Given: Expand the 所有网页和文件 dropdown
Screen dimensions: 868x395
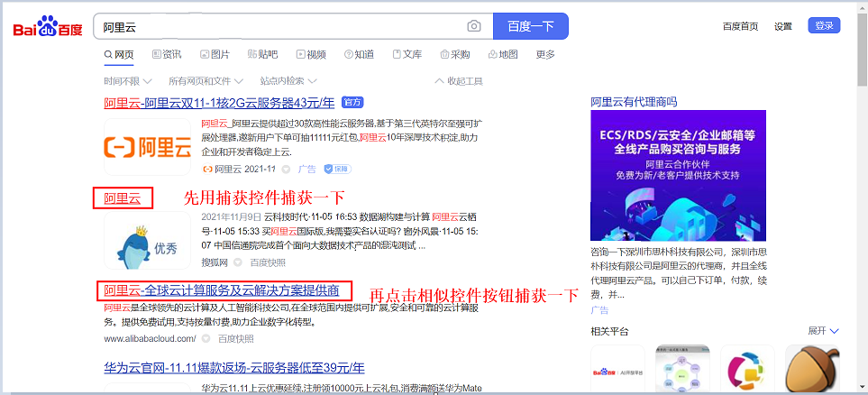Looking at the screenshot, I should click(x=206, y=81).
